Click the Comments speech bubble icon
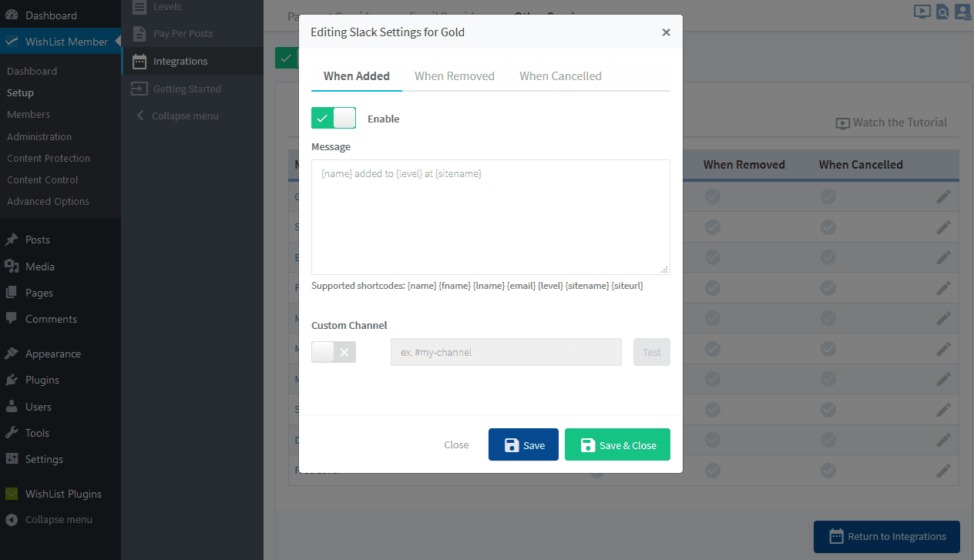 12,319
